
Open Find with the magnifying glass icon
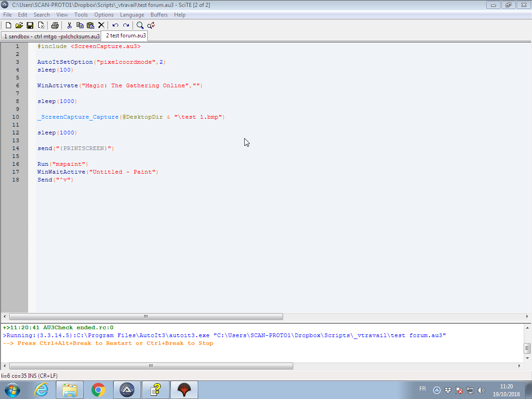(x=140, y=25)
